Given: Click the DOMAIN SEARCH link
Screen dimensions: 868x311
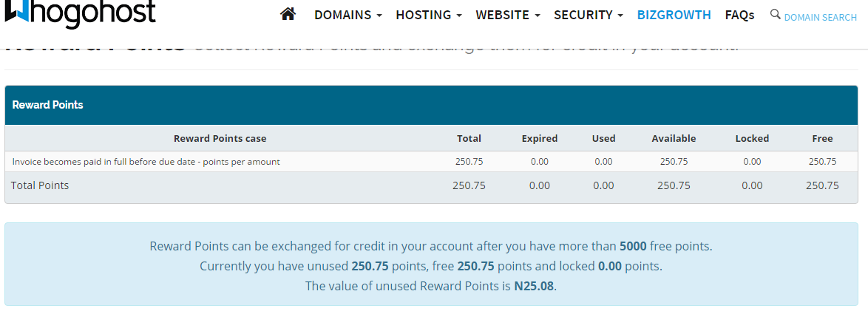Looking at the screenshot, I should tap(821, 17).
